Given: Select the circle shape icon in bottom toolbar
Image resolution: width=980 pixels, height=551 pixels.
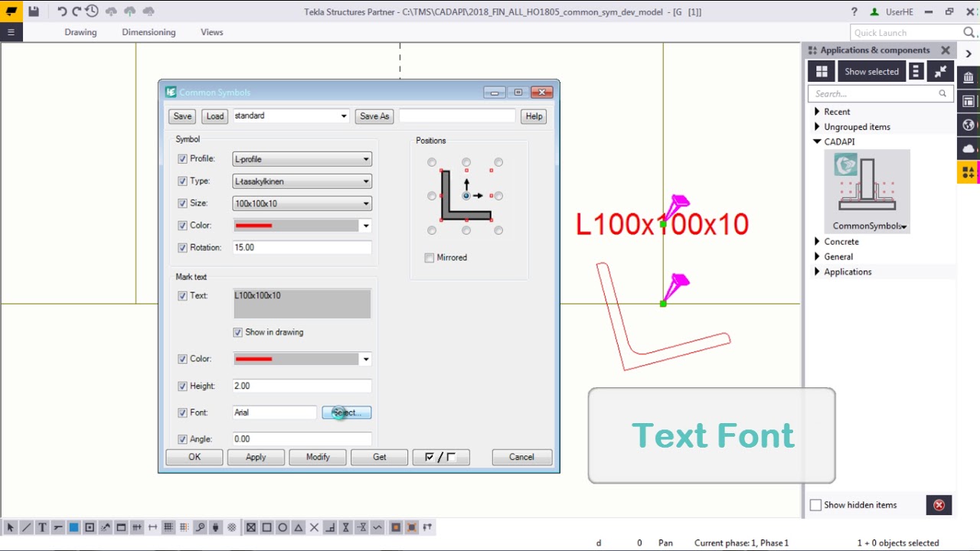Looking at the screenshot, I should click(283, 527).
